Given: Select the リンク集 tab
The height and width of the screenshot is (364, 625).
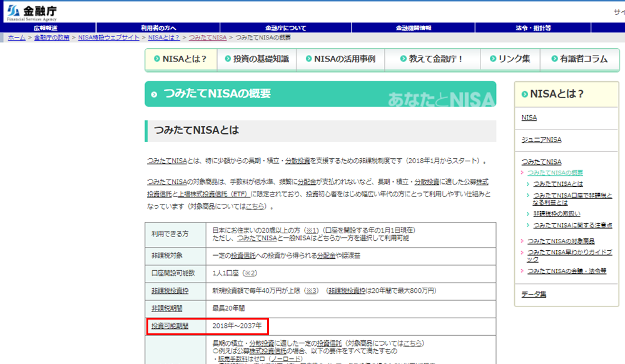Looking at the screenshot, I should tap(511, 59).
